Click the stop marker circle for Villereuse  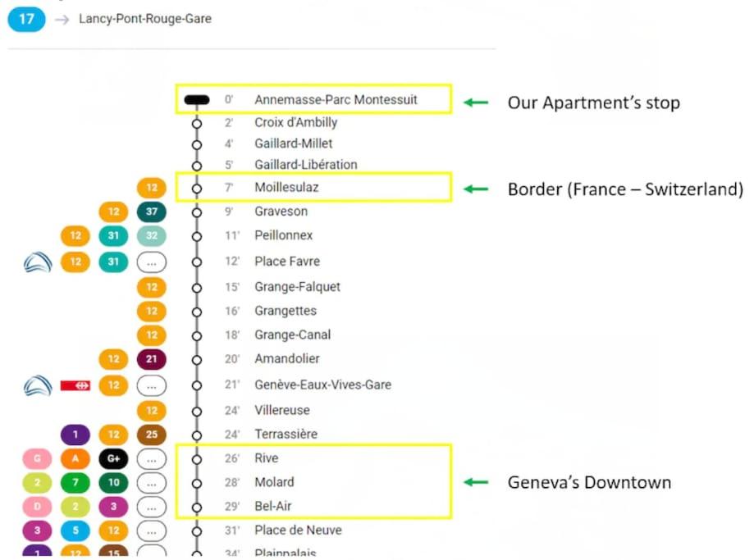point(197,412)
